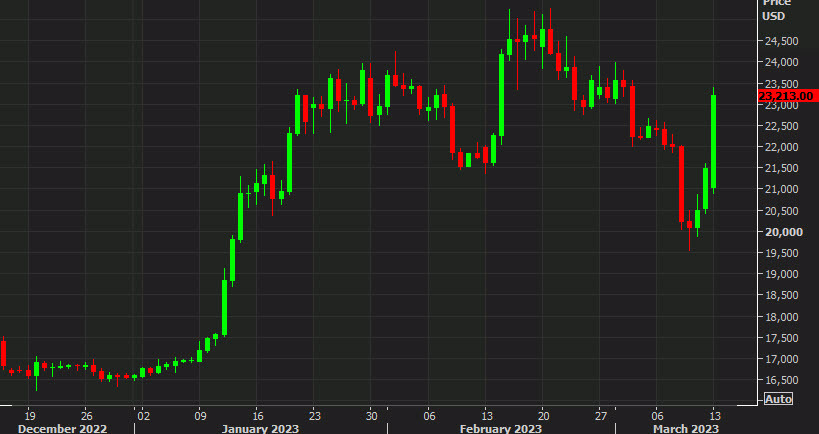Click the bold 20,000 price axis label

[783, 232]
